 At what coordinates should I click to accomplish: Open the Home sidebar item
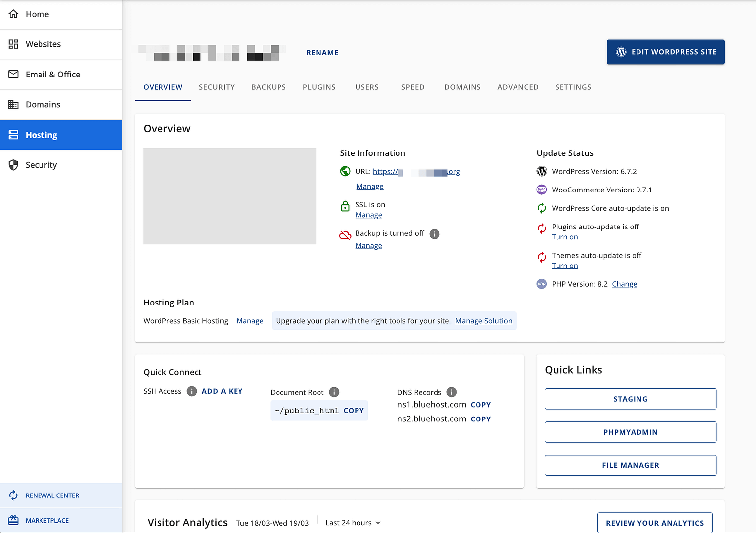click(x=61, y=14)
